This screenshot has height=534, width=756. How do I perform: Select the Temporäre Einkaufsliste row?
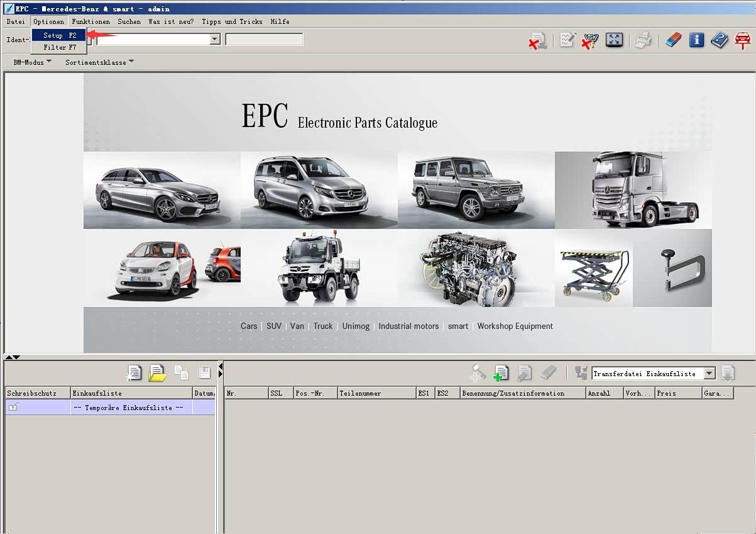[x=110, y=408]
